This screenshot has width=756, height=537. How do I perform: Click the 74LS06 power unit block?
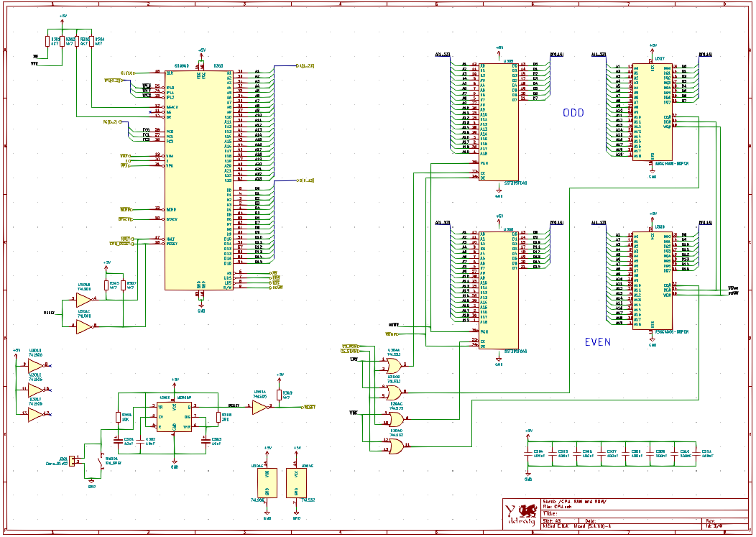point(267,482)
